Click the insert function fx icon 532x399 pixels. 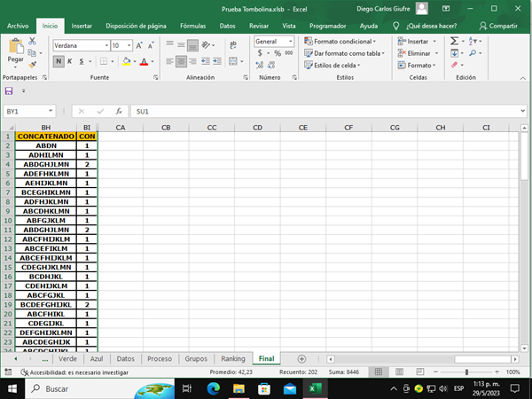coord(119,112)
